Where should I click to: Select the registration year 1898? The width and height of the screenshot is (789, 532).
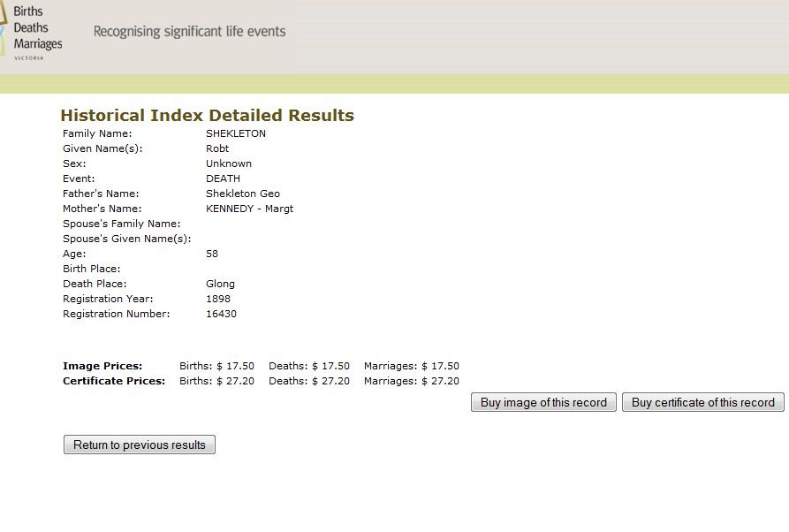coord(218,299)
